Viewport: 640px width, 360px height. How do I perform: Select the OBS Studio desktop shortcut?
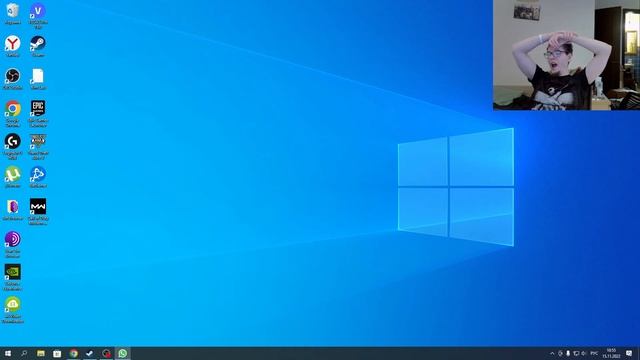point(13,77)
